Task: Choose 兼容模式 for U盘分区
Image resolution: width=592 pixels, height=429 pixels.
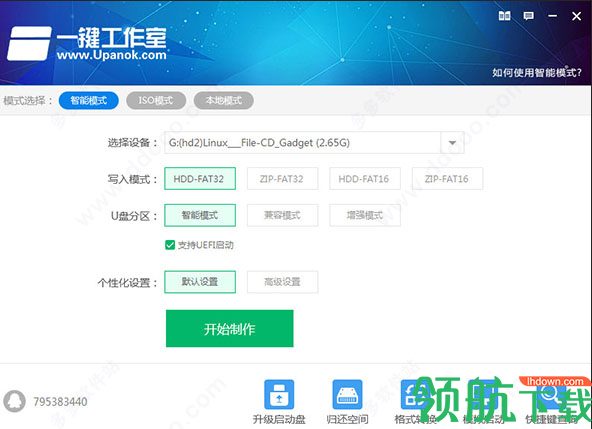Action: click(x=282, y=215)
